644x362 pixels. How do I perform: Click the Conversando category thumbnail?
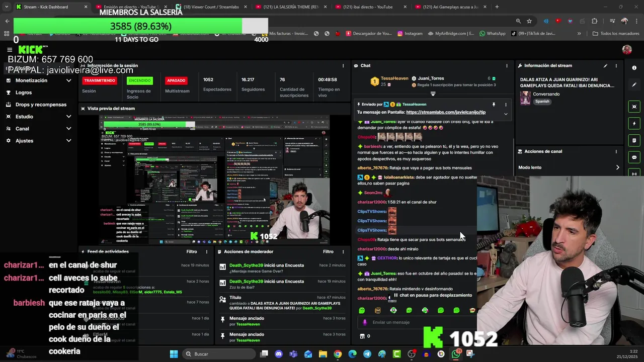coord(525,98)
